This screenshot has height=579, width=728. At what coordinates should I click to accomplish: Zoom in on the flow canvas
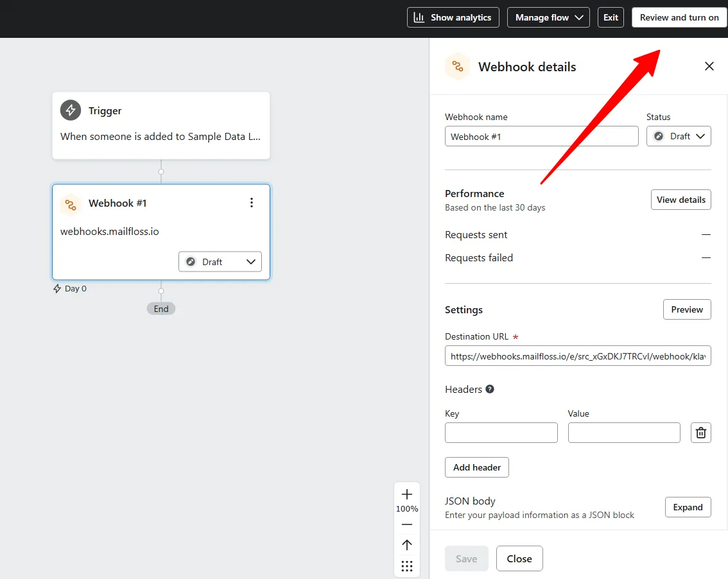tap(407, 494)
